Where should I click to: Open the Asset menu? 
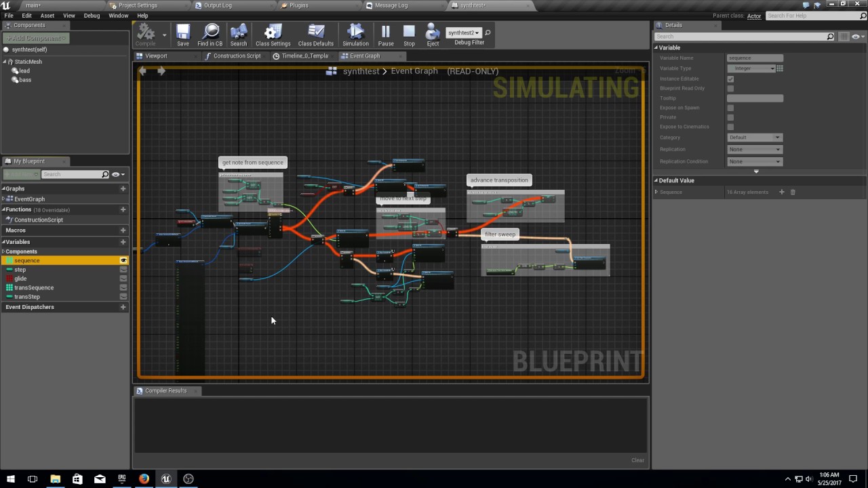click(x=47, y=16)
